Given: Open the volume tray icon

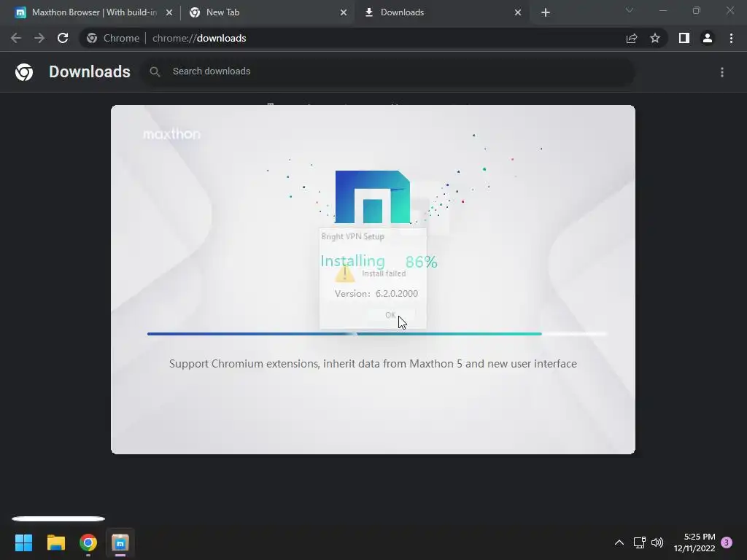Looking at the screenshot, I should coord(657,542).
